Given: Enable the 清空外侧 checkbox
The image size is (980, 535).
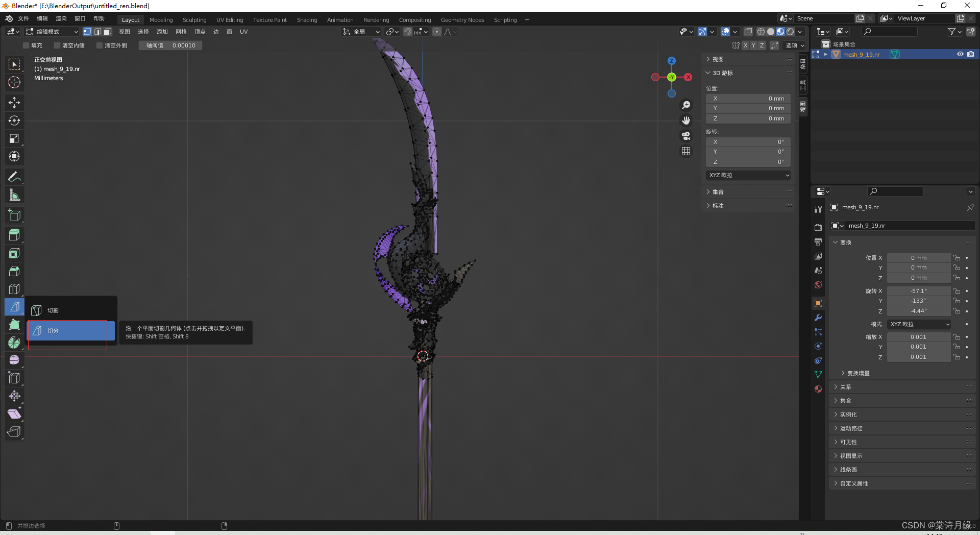Looking at the screenshot, I should [100, 45].
